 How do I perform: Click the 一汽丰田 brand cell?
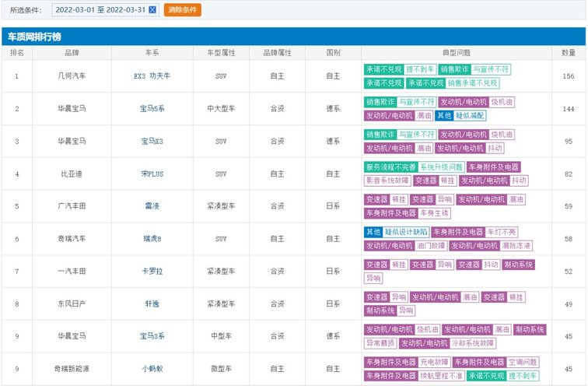pyautogui.click(x=72, y=272)
